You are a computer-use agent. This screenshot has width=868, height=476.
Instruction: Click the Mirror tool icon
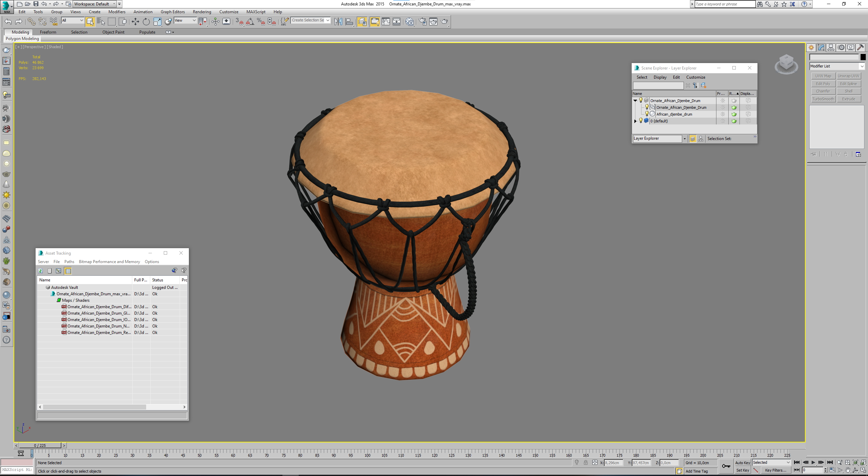pos(338,22)
